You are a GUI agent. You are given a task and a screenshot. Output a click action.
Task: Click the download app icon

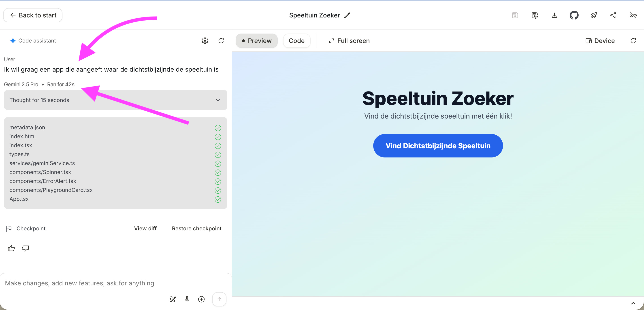tap(554, 15)
